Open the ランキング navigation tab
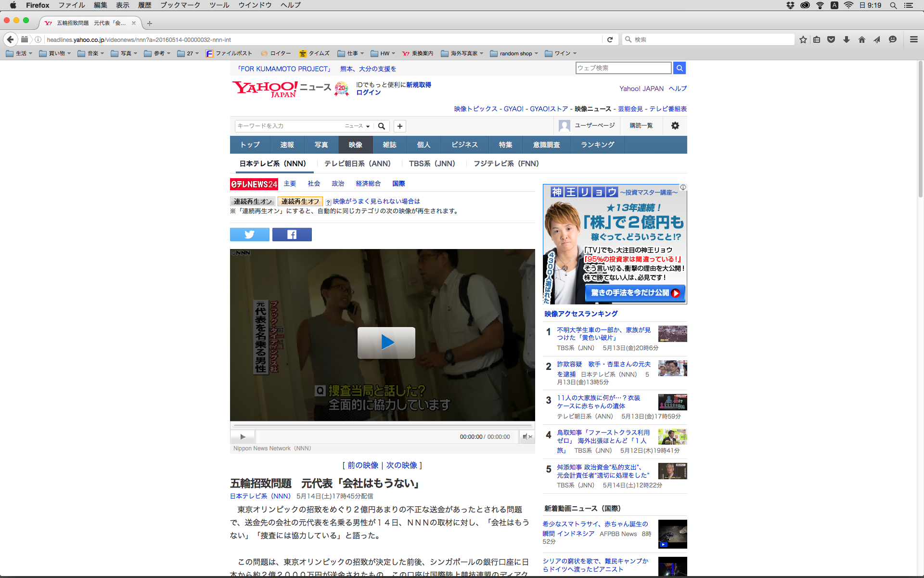The width and height of the screenshot is (924, 578). pos(597,144)
